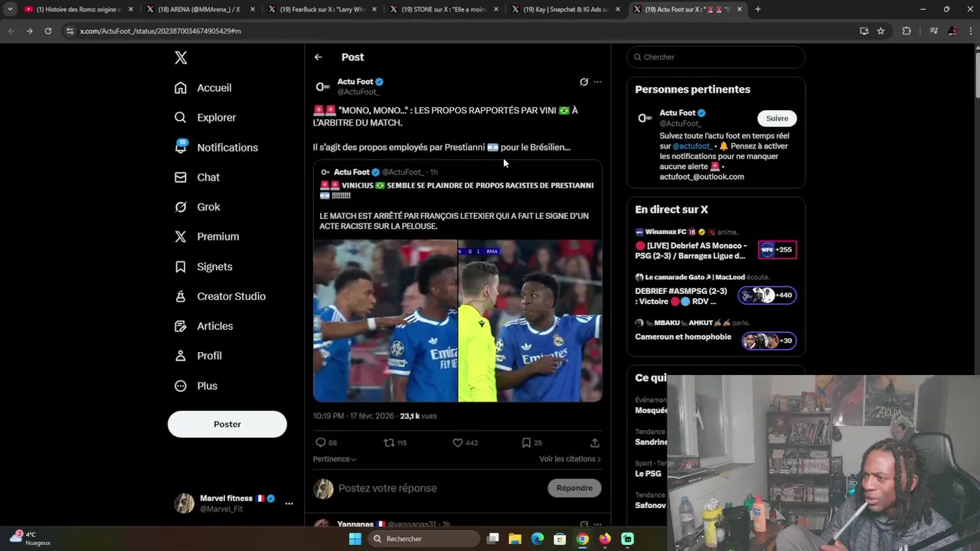This screenshot has height=551, width=980.
Task: Click the taskbar Rechercher search box
Action: [423, 539]
